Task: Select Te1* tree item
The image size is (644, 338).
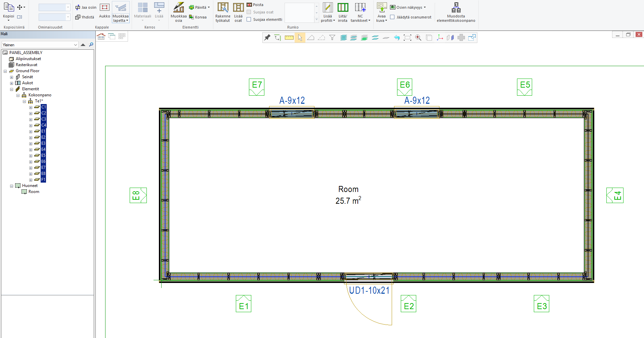Action: pos(39,101)
